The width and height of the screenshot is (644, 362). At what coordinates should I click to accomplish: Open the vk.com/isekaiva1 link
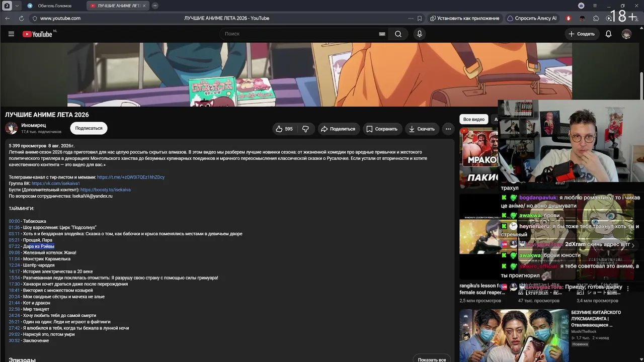pos(56,184)
